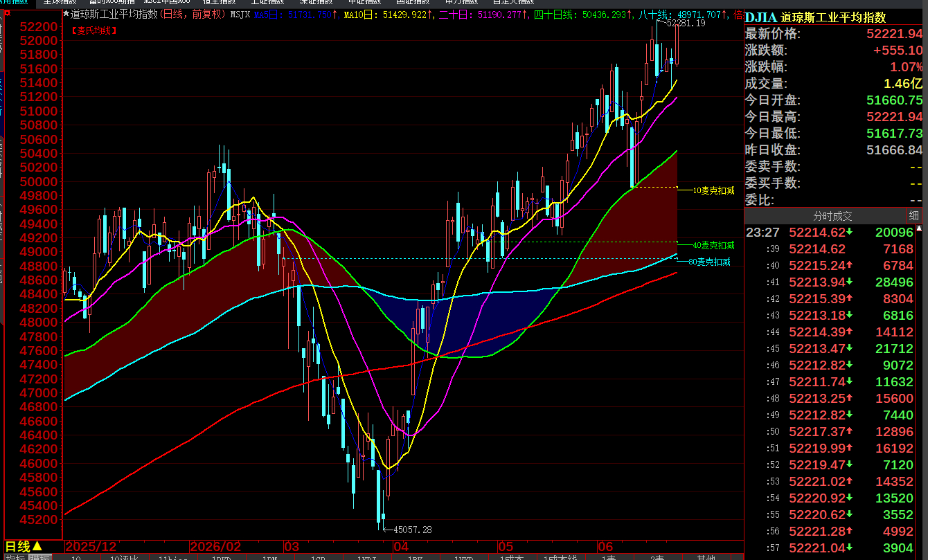
Task: Click the 40麦克扣减 marker label
Action: coord(713,245)
